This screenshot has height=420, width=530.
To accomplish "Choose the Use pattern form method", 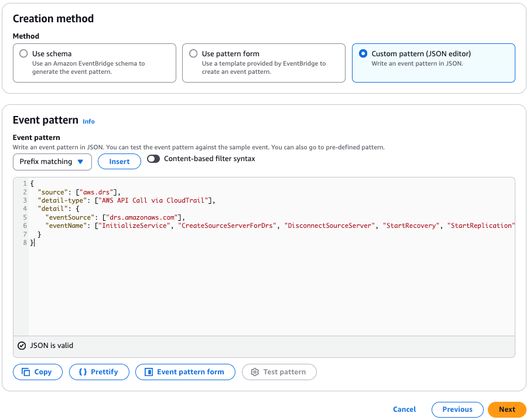I will click(x=193, y=53).
